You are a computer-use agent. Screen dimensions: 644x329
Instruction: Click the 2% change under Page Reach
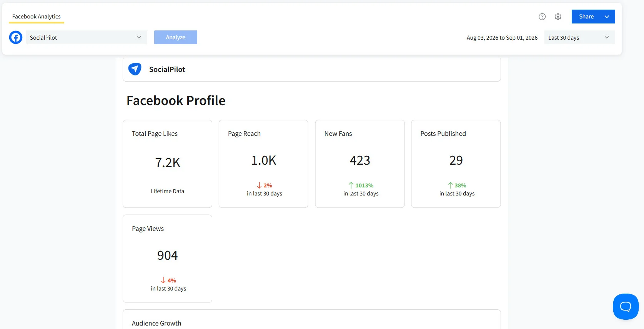(x=268, y=185)
